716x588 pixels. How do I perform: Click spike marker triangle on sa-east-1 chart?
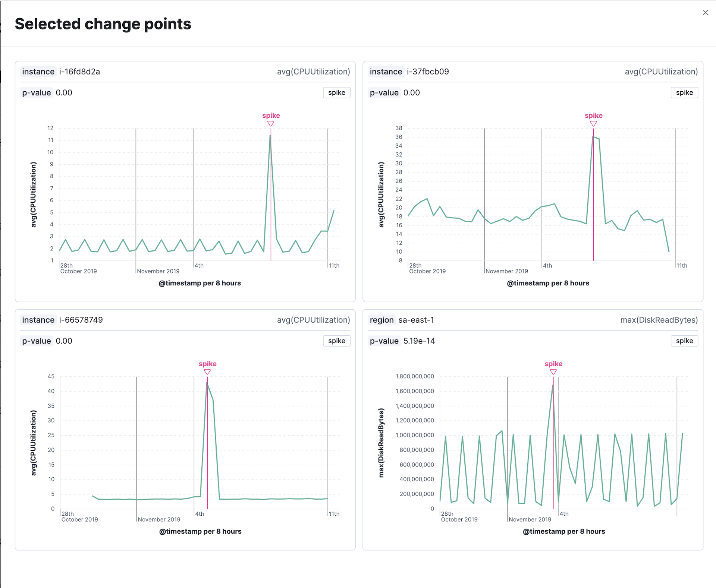[553, 372]
